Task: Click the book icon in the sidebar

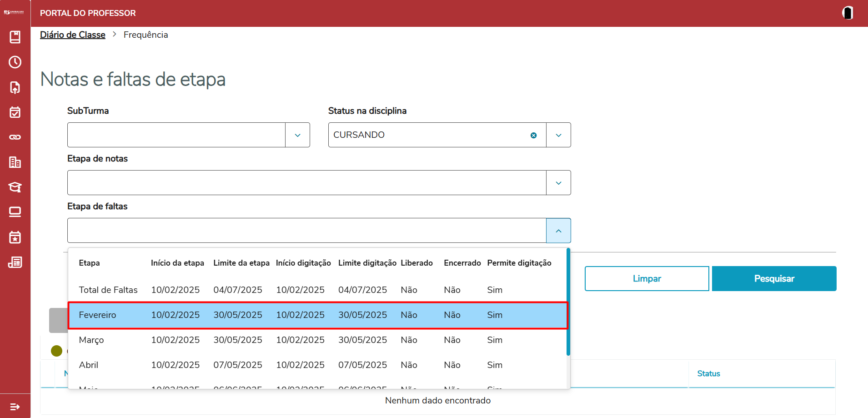Action: (15, 37)
